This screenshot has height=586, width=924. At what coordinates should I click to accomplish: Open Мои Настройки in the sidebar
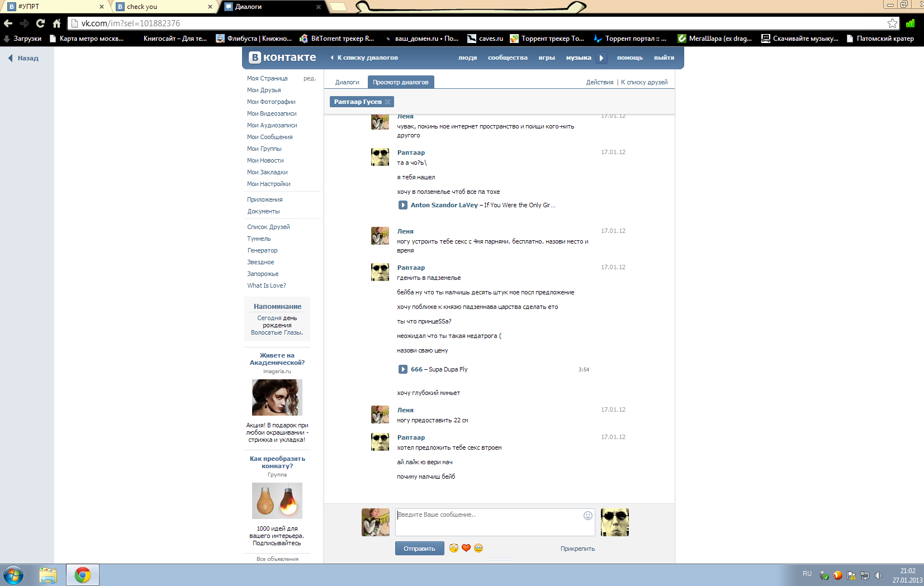tap(269, 184)
